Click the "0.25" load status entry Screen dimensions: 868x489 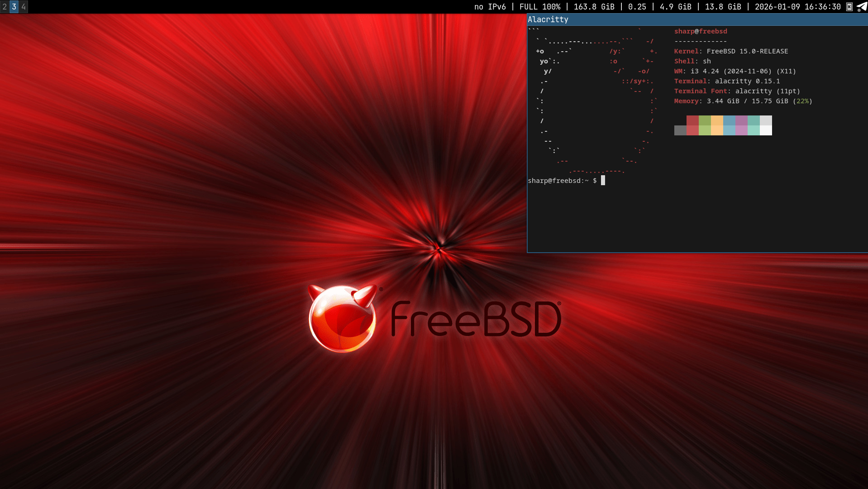point(637,7)
